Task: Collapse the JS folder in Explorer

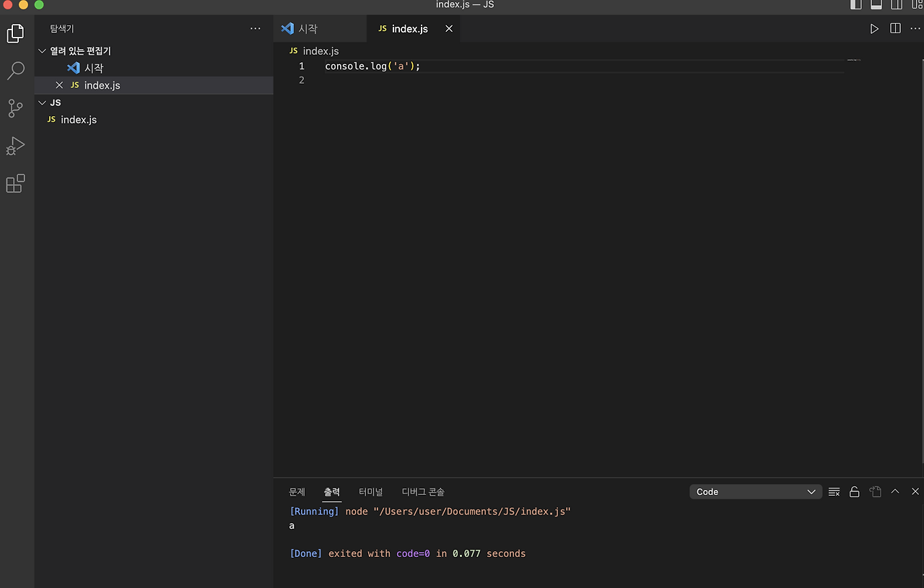Action: coord(42,102)
